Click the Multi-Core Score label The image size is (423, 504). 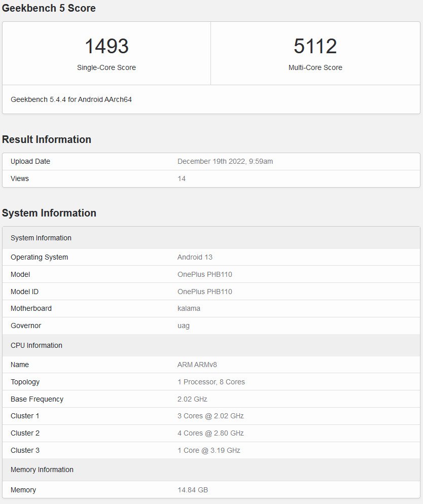pos(315,67)
